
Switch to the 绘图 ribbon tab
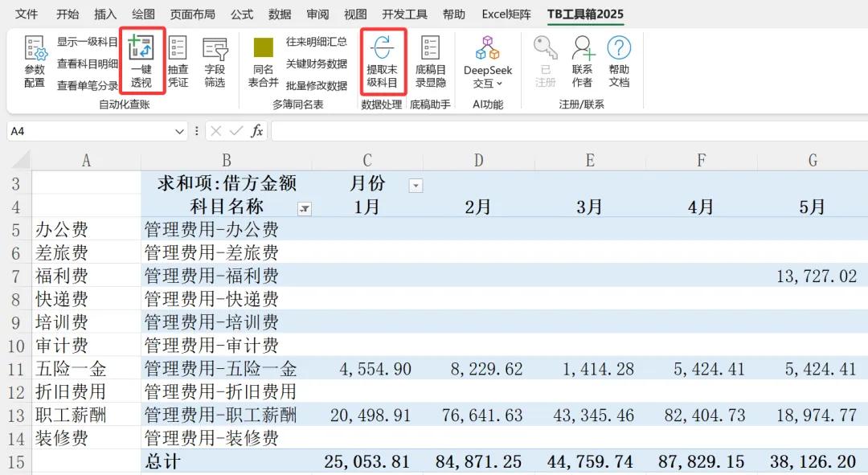pos(143,14)
